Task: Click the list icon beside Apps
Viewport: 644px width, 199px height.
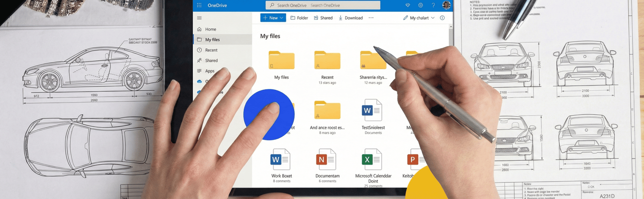Action: (x=199, y=71)
